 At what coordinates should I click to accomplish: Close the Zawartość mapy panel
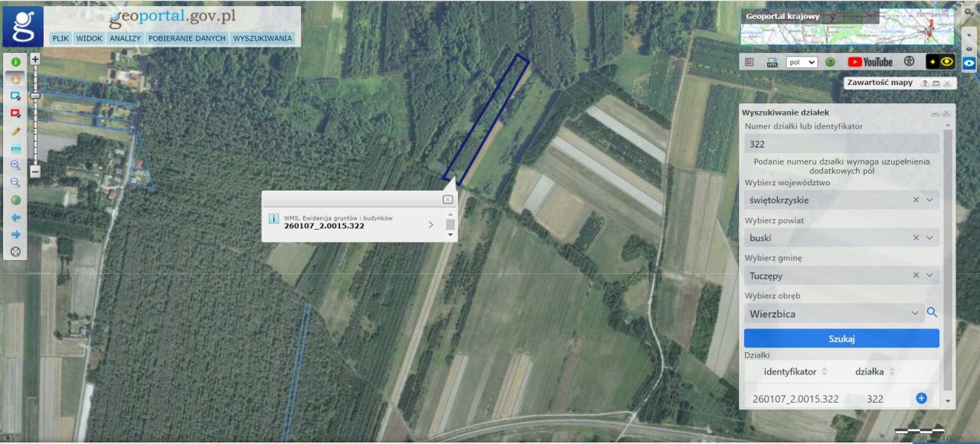tap(947, 83)
